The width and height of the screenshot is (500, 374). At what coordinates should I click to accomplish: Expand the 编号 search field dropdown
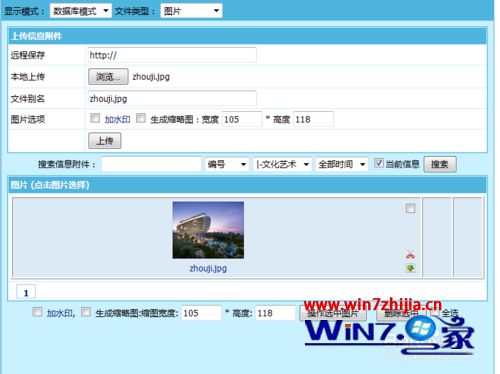(x=227, y=164)
